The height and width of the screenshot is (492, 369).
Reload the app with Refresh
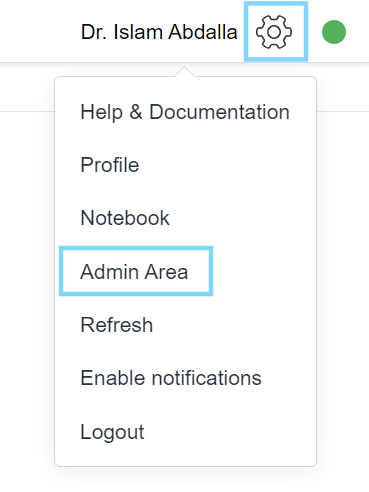(117, 325)
